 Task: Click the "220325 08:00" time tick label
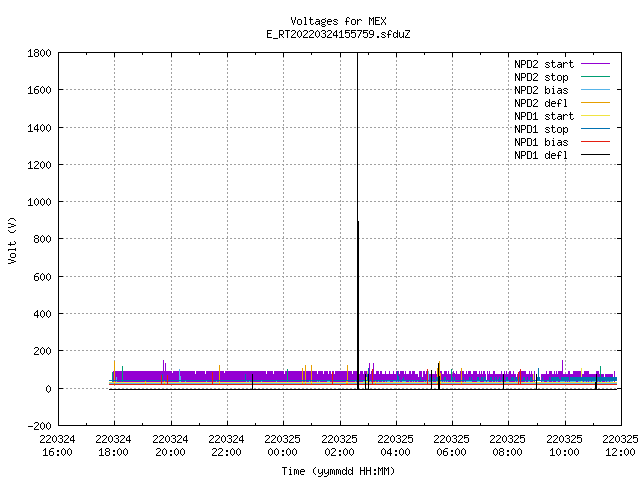pos(508,446)
